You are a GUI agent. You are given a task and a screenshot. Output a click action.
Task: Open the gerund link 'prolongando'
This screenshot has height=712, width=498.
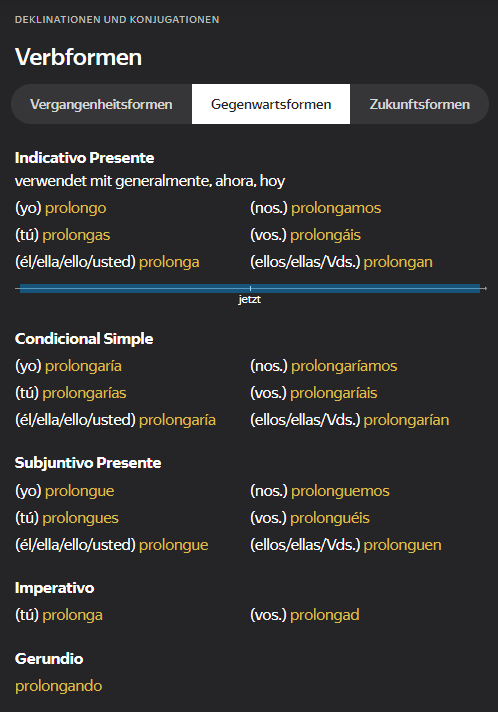click(59, 686)
